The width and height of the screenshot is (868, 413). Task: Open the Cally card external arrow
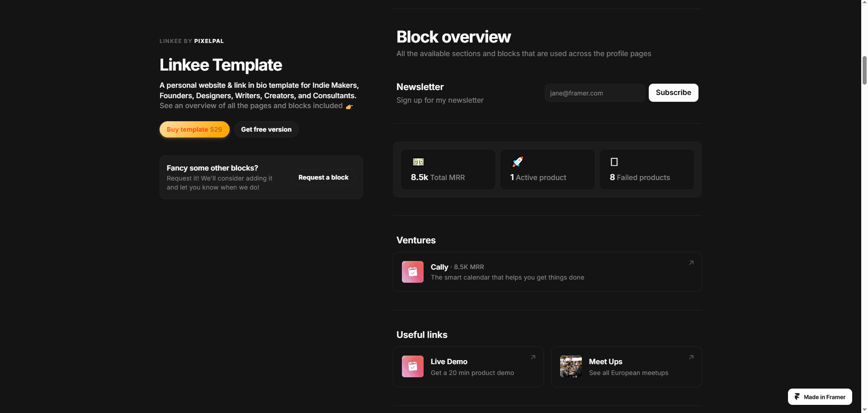click(x=691, y=263)
